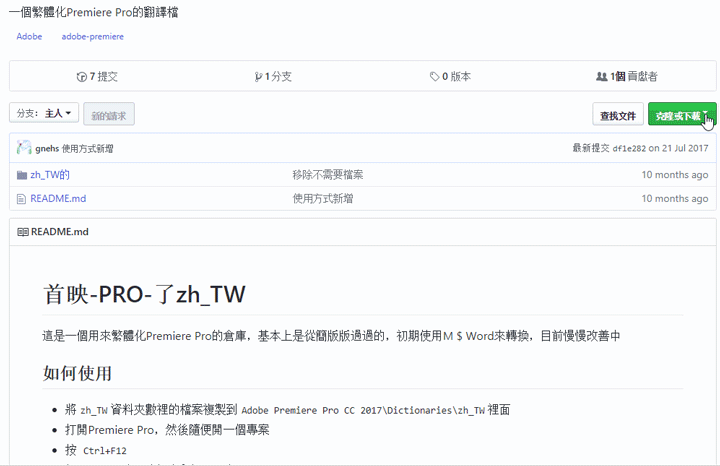The height and width of the screenshot is (466, 720).
Task: Open the green clone or download button
Action: (682, 114)
